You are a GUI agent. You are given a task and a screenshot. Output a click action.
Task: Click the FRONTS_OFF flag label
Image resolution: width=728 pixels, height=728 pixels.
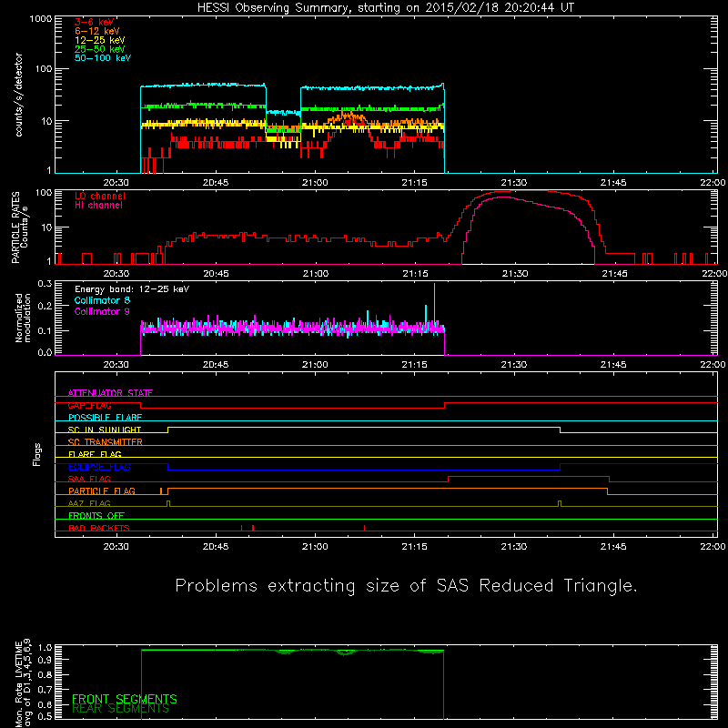(96, 515)
